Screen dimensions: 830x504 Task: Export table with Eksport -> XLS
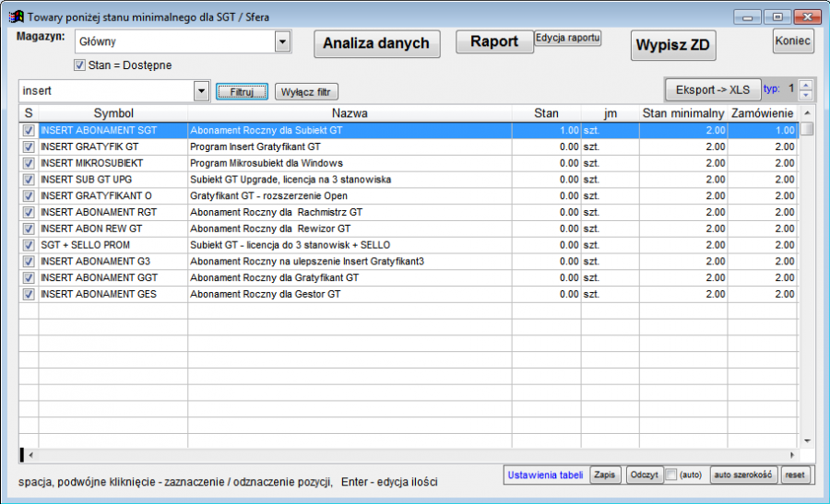click(x=713, y=90)
